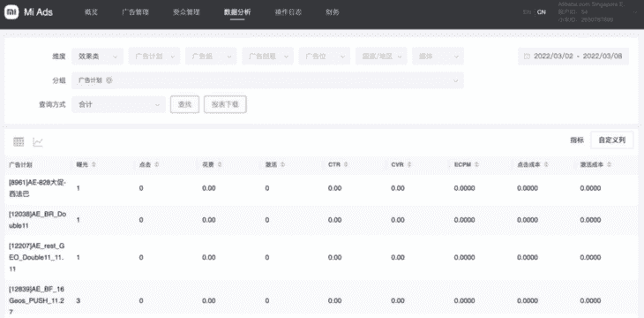Open the 媒体 filter dropdown

click(x=438, y=57)
